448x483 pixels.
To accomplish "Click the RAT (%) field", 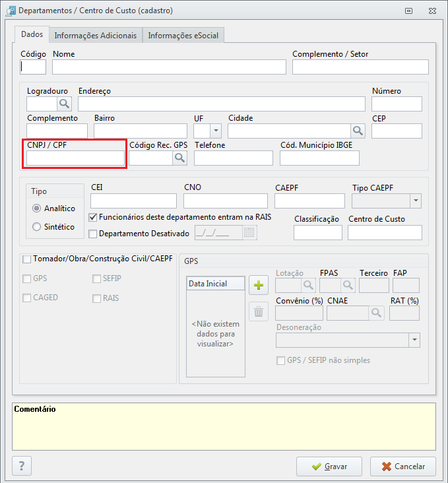I will pyautogui.click(x=404, y=313).
